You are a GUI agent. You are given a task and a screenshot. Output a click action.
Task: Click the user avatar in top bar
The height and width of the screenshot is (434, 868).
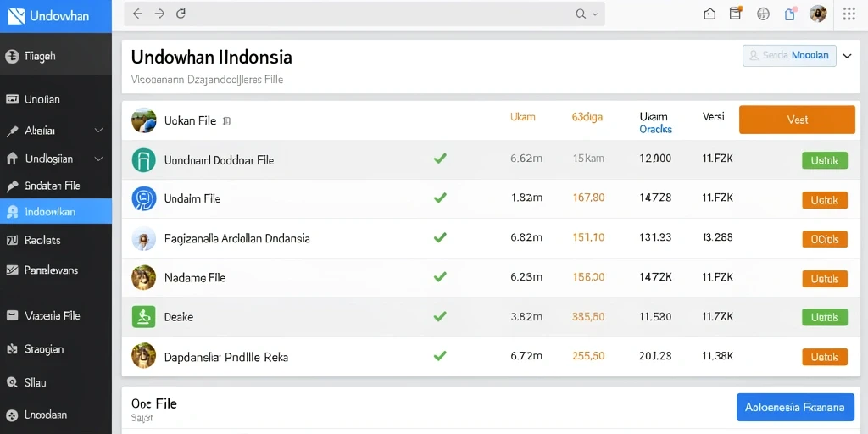[818, 14]
